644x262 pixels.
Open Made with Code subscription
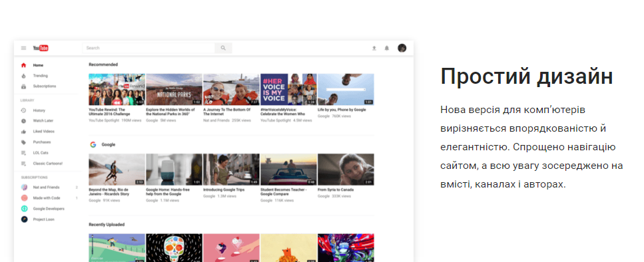coord(47,198)
